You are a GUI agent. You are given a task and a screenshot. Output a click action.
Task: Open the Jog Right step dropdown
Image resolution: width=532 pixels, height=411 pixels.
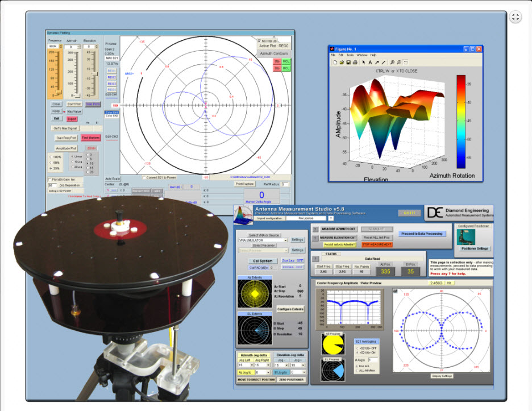click(x=268, y=365)
